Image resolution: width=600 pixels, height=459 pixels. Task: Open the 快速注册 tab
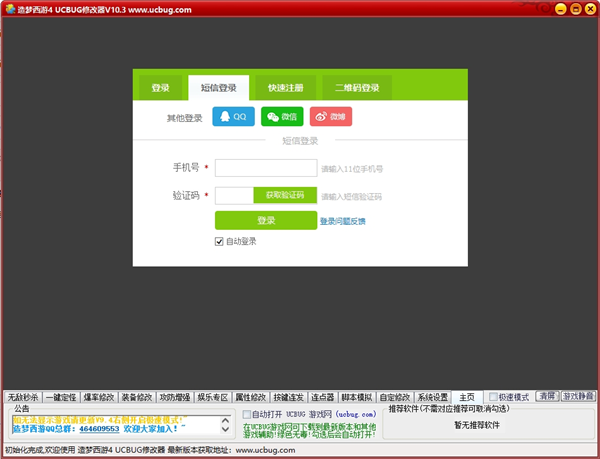285,88
